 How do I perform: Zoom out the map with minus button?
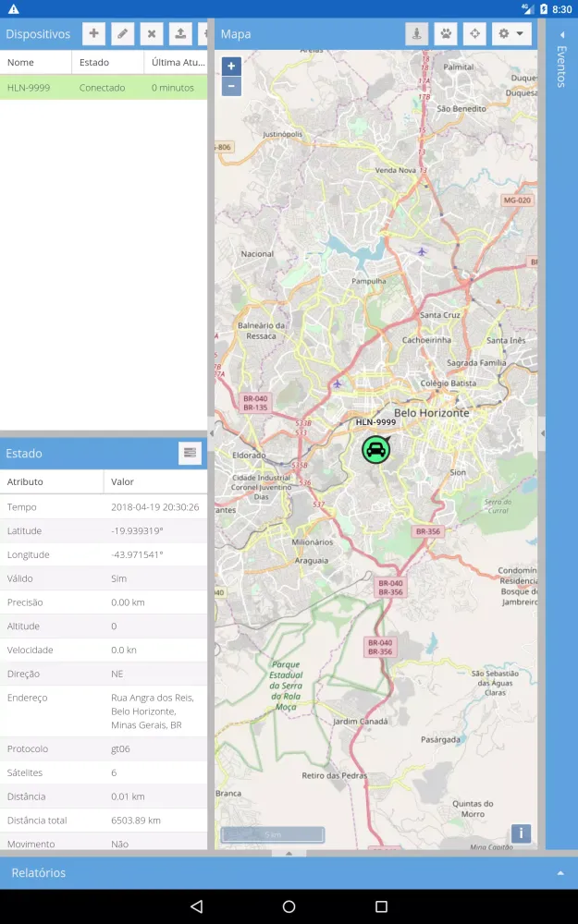click(x=231, y=87)
